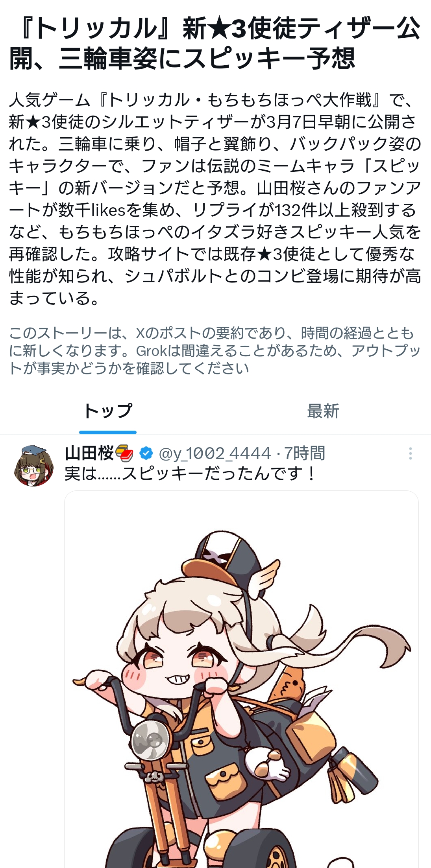Viewport: 431px width, 868px height.
Task: Tap the Grok disclaimer notice text
Action: pyautogui.click(x=215, y=350)
